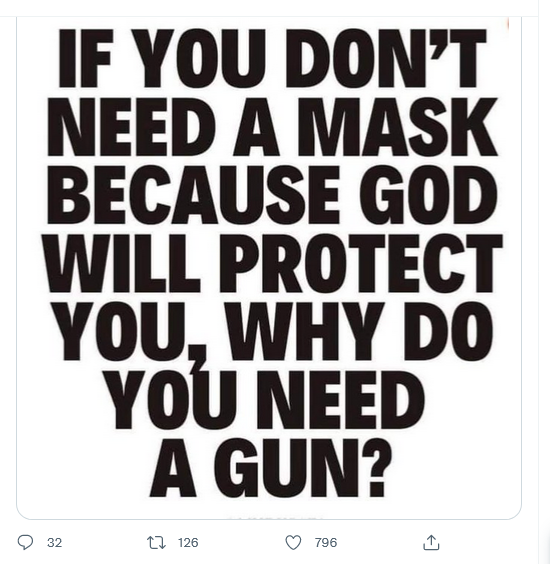Click the word DON'T in the image
This screenshot has width=550, height=564.
point(385,58)
